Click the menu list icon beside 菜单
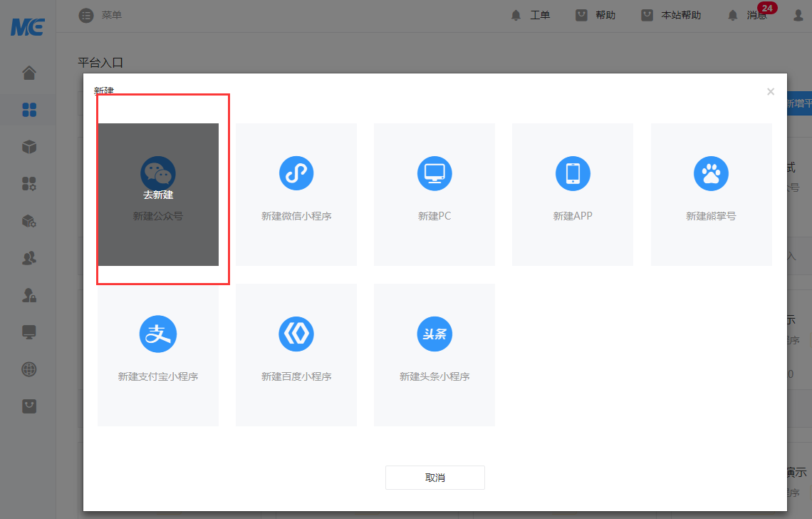The height and width of the screenshot is (519, 812). click(86, 16)
